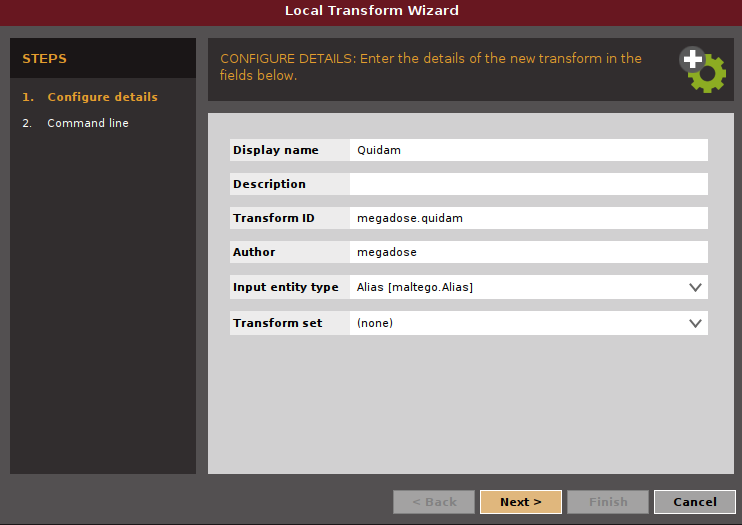Click the < Back button
The height and width of the screenshot is (525, 742).
[x=434, y=502]
